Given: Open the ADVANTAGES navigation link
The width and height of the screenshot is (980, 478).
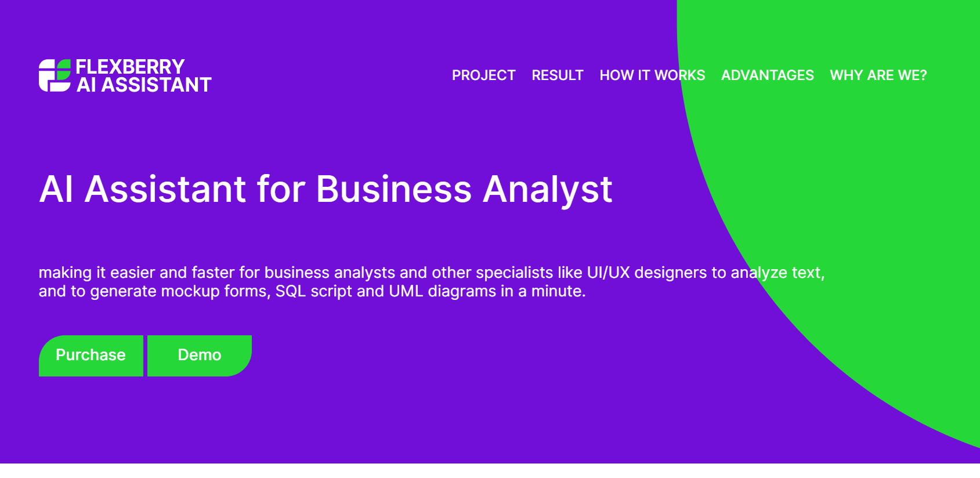Looking at the screenshot, I should [x=767, y=75].
